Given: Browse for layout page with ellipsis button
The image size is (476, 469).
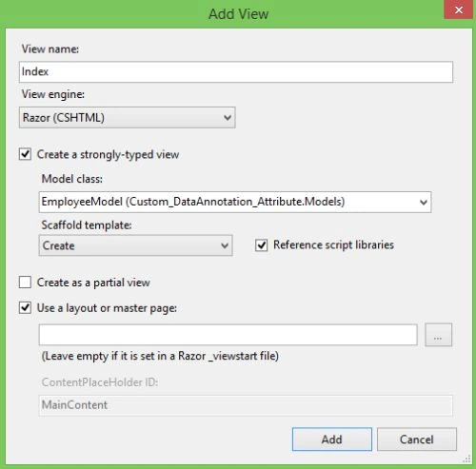Looking at the screenshot, I should click(x=439, y=335).
